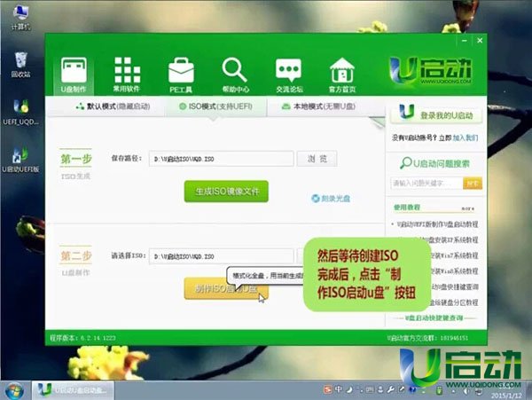Click the blue help question tray icon
This screenshot has width=532, height=400.
[x=412, y=389]
